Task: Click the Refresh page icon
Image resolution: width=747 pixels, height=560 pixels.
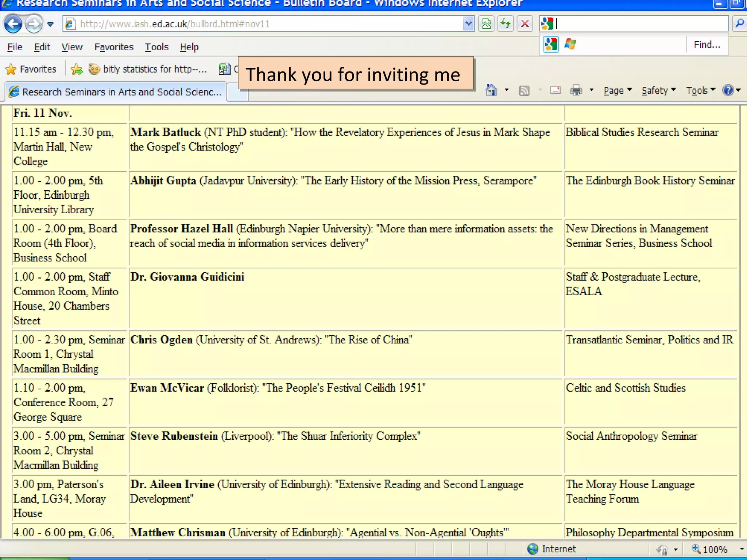Action: (506, 24)
